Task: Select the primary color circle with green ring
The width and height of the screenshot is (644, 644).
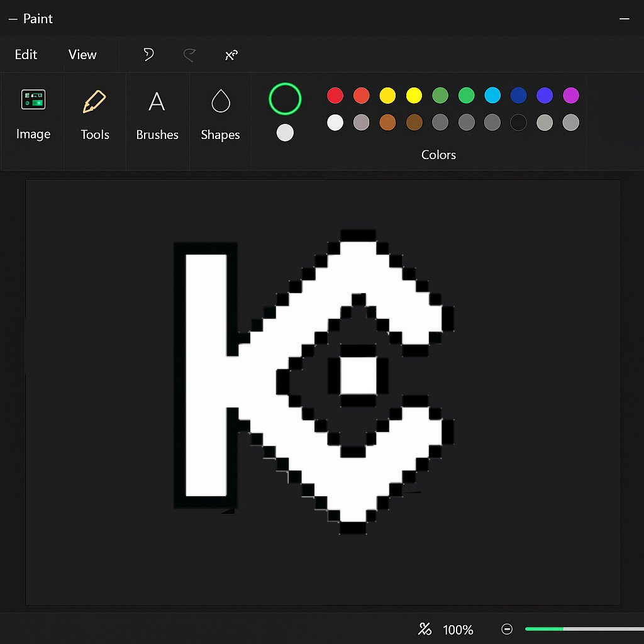Action: click(285, 99)
